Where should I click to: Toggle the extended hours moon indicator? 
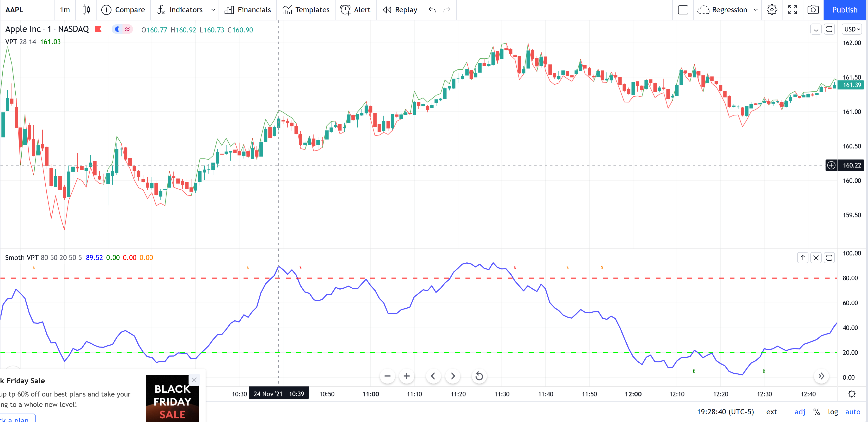coord(117,29)
